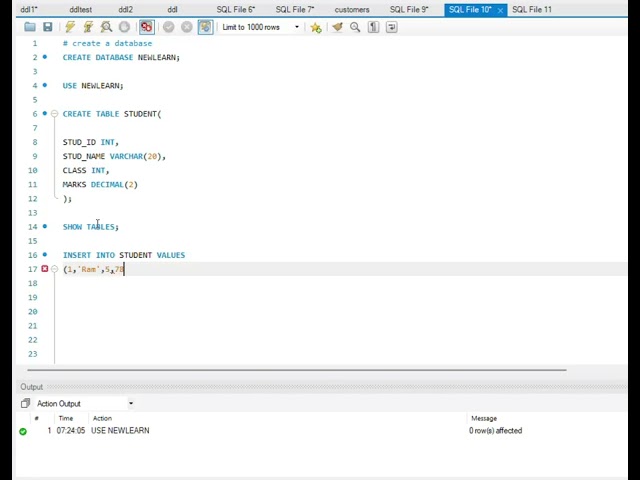Execute the whole script with lightning bolt
The width and height of the screenshot is (640, 480).
coord(70,27)
